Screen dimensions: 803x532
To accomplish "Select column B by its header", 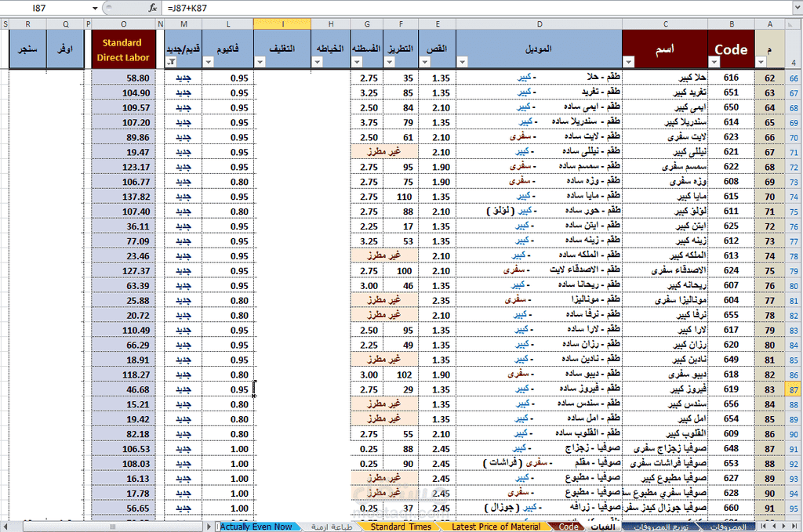I will (x=732, y=24).
